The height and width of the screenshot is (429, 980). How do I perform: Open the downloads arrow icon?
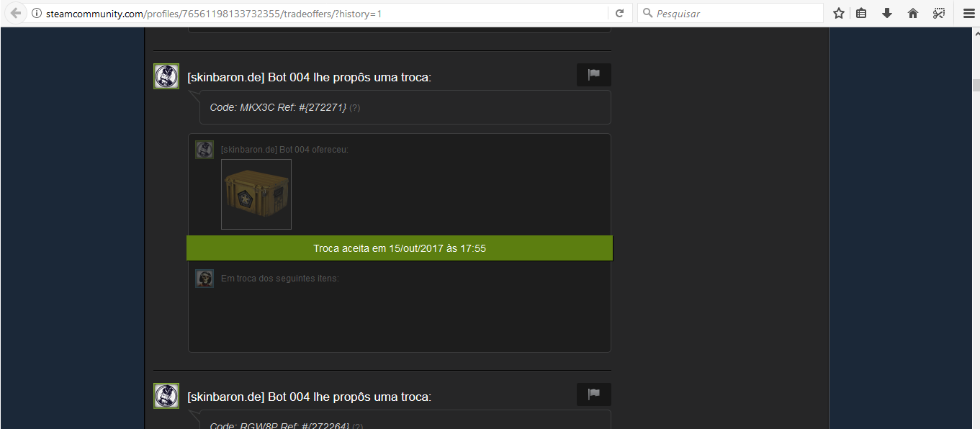(887, 13)
